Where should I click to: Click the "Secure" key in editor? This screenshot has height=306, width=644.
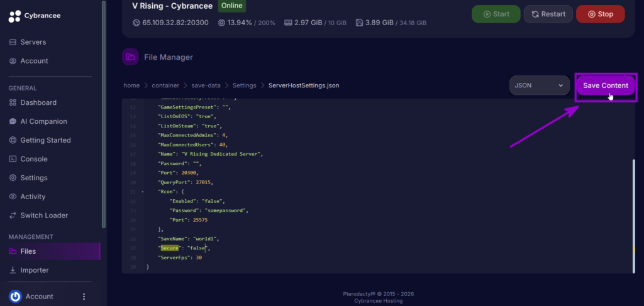tap(169, 248)
